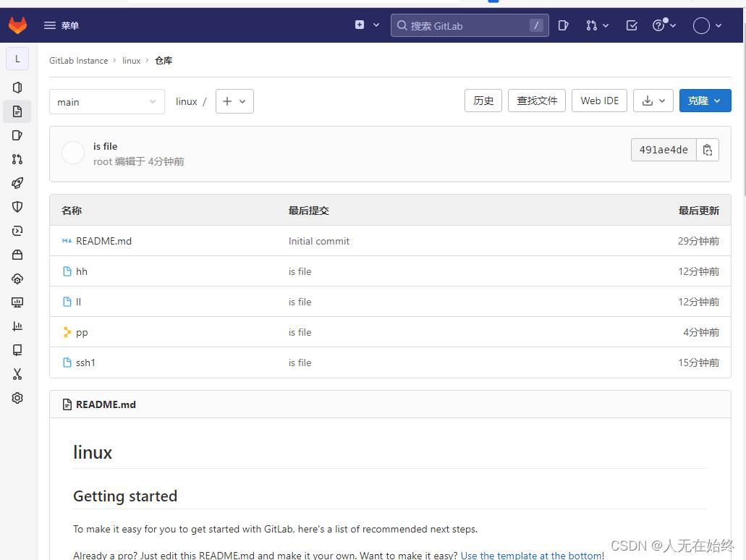Open the pp submodule entry
The height and width of the screenshot is (560, 746).
point(82,333)
